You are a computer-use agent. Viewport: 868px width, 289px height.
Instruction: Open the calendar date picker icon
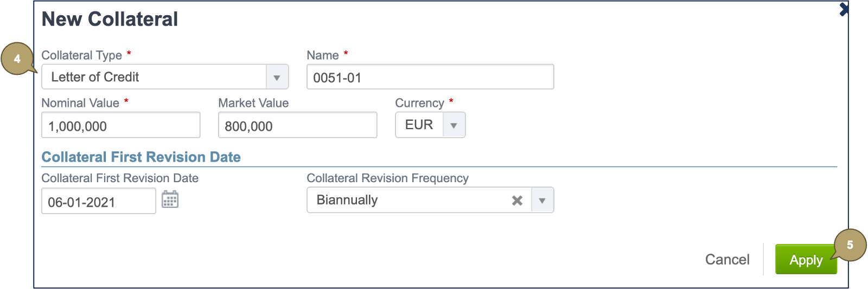pyautogui.click(x=170, y=200)
